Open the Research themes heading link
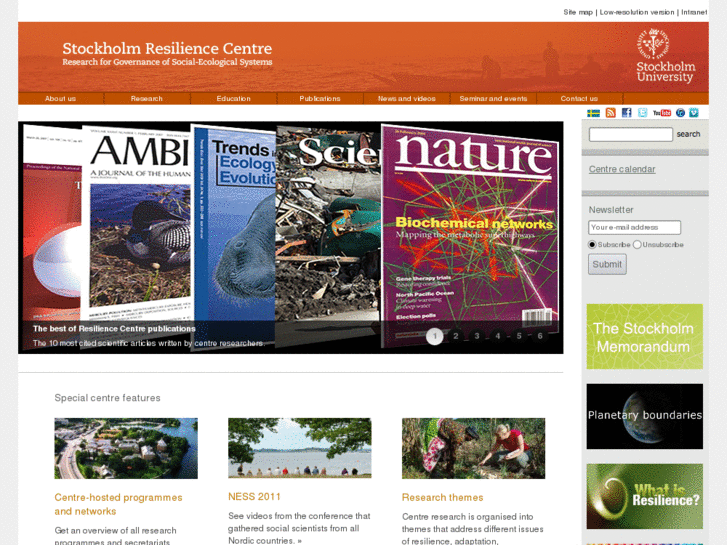This screenshot has width=727, height=545. point(442,497)
